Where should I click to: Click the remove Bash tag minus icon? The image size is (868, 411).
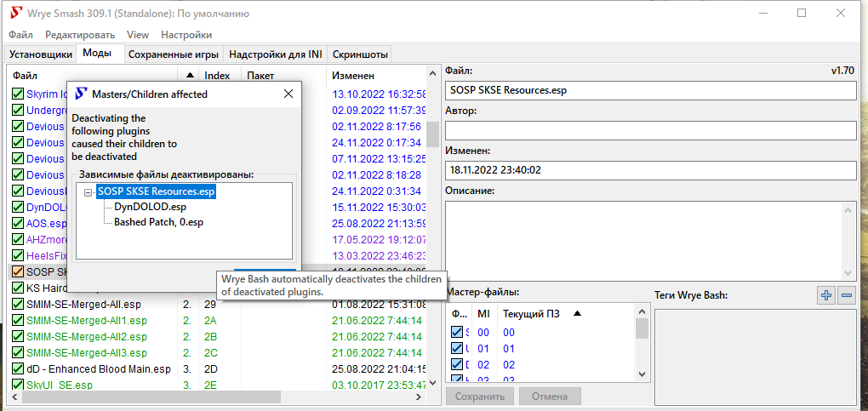coord(846,295)
